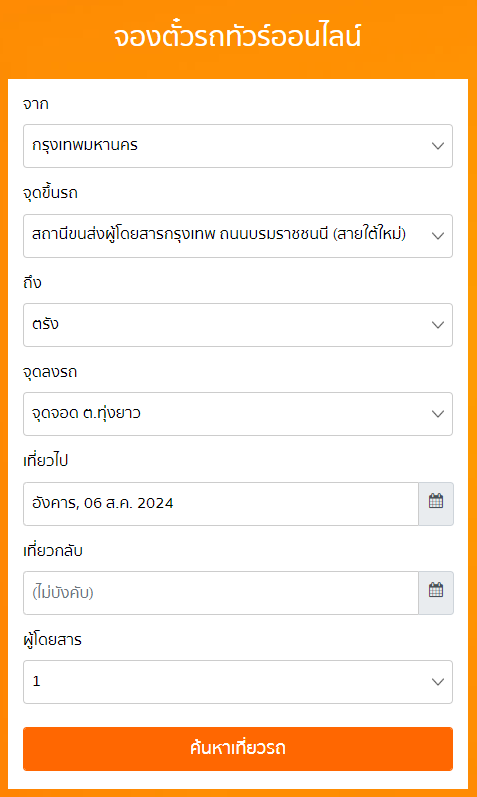477x797 pixels.
Task: Open the จุดลงรถ drop-off point combo box
Action: point(238,414)
